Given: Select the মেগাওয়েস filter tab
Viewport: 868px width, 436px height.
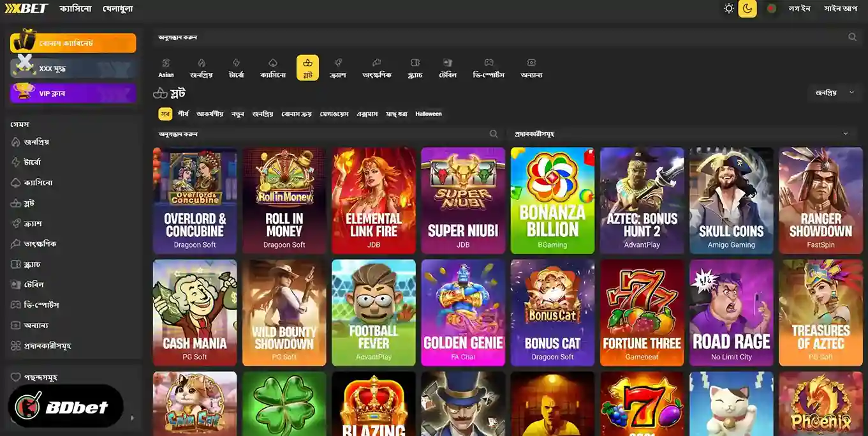Looking at the screenshot, I should [x=334, y=114].
